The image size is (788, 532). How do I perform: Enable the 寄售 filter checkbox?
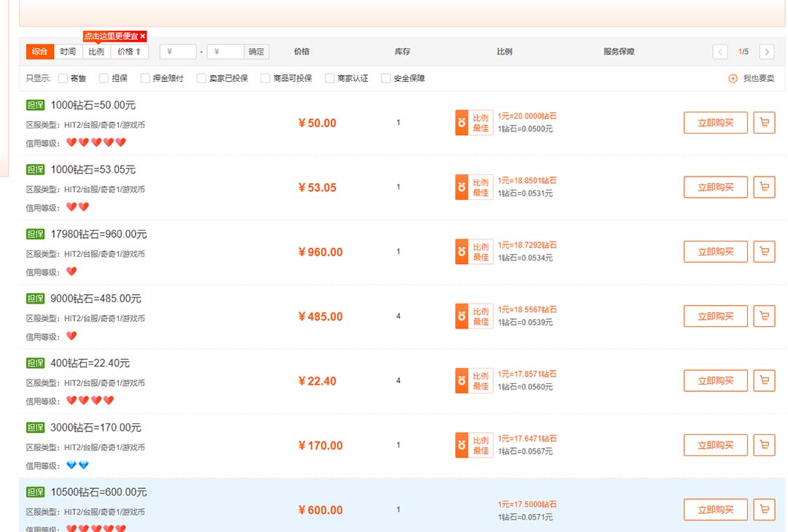62,77
